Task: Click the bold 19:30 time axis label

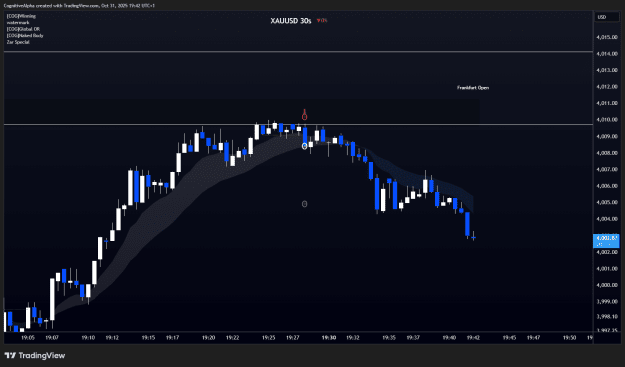Action: click(x=329, y=338)
